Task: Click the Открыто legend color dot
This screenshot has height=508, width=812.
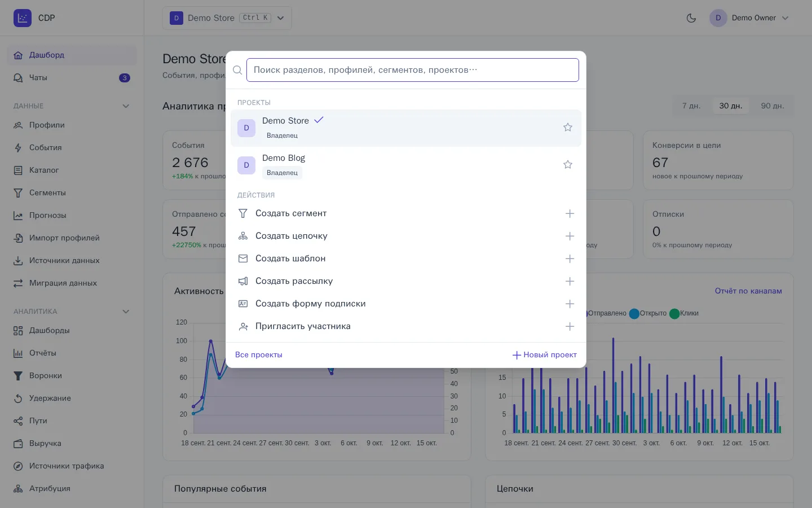Action: coord(634,313)
